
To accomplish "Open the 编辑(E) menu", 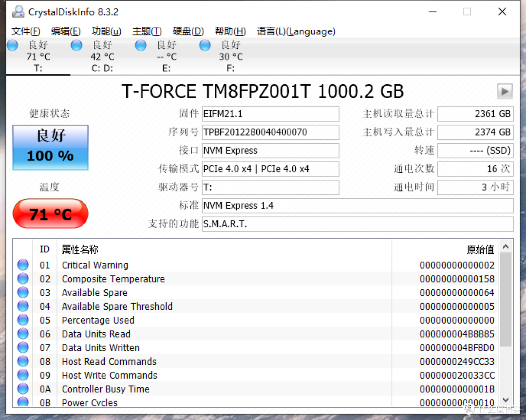I will pyautogui.click(x=66, y=31).
